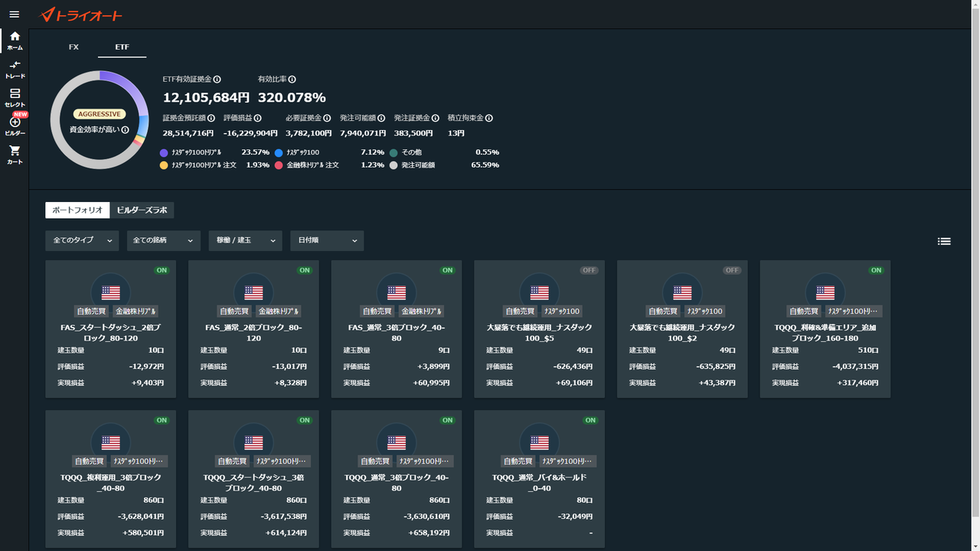Click the blue ナスダック100 legend swatch

279,153
